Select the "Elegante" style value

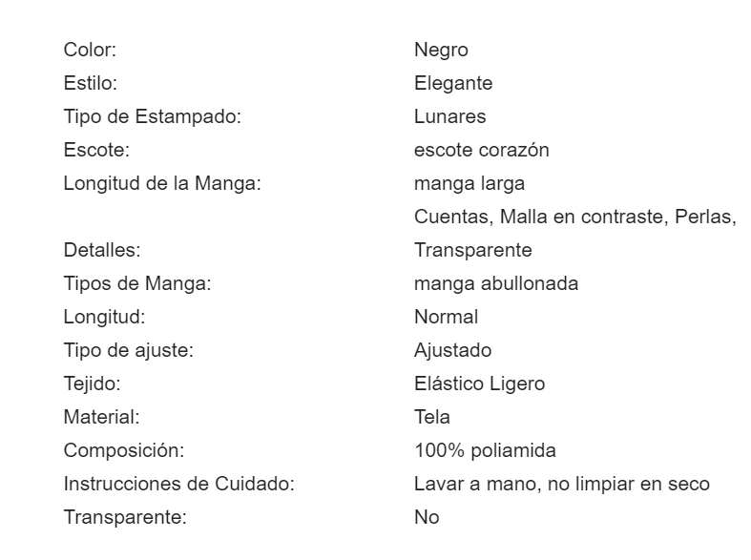click(453, 84)
